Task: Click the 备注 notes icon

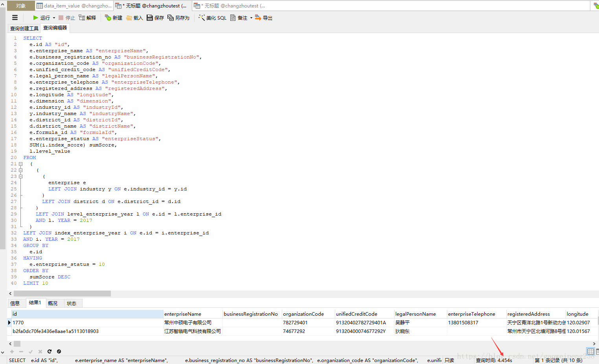Action: click(x=233, y=18)
